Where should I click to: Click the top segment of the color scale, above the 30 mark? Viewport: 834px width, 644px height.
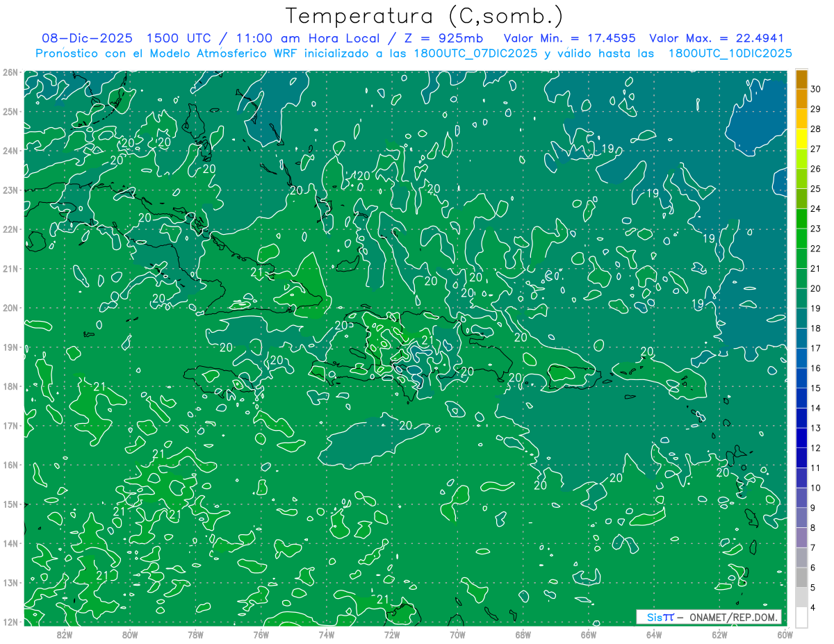(802, 79)
